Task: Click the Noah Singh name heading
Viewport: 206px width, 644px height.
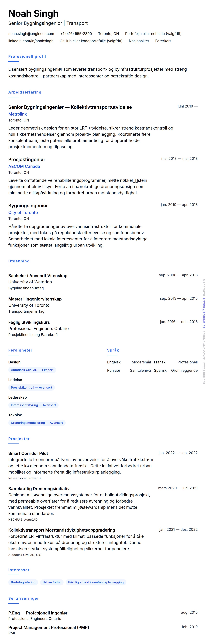Action: pos(33,13)
